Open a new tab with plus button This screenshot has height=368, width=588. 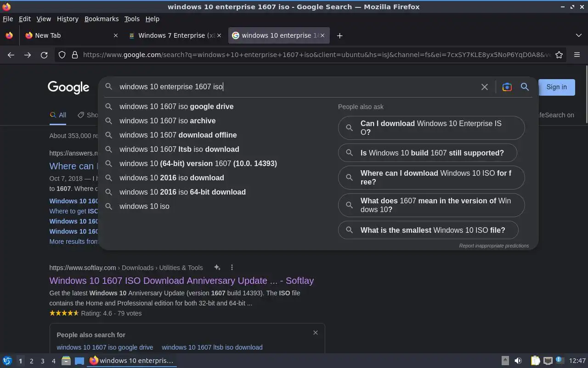[x=339, y=35]
